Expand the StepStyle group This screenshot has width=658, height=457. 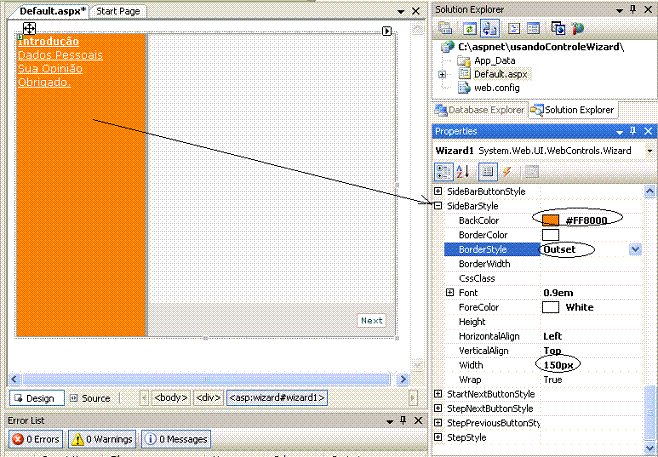tap(438, 437)
